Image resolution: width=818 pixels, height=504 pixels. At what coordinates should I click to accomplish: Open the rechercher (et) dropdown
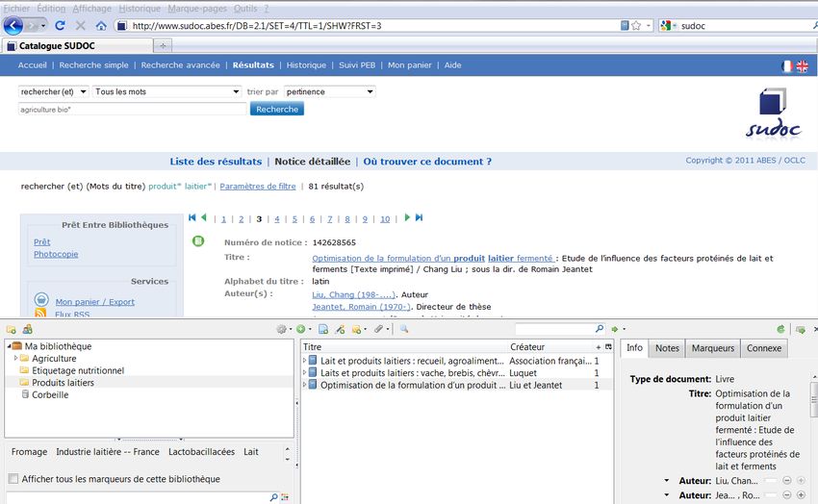tap(53, 91)
